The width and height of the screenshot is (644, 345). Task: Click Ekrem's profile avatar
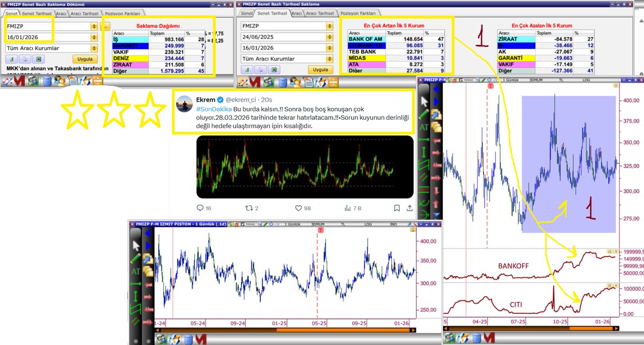click(185, 104)
